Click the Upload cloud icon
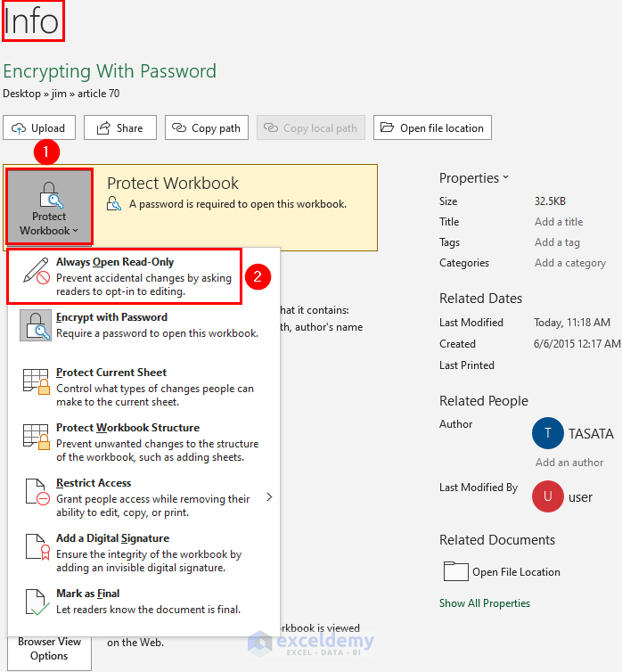Image resolution: width=622 pixels, height=672 pixels. click(19, 128)
